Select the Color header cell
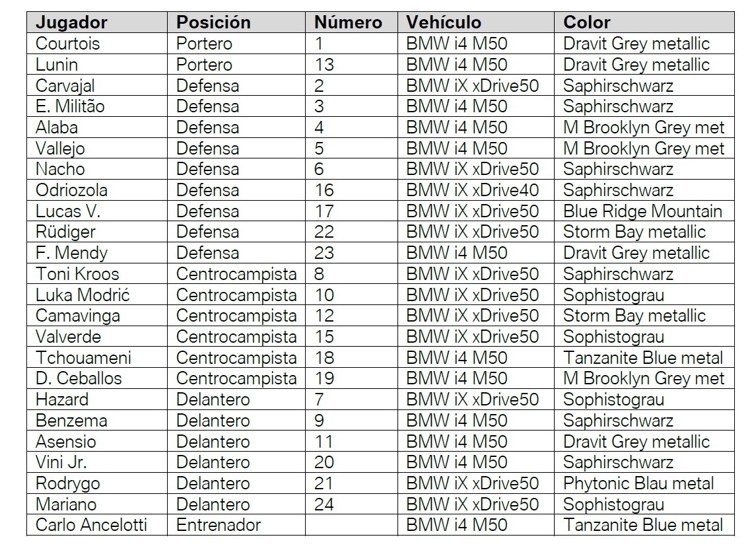The image size is (756, 556). pyautogui.click(x=587, y=22)
